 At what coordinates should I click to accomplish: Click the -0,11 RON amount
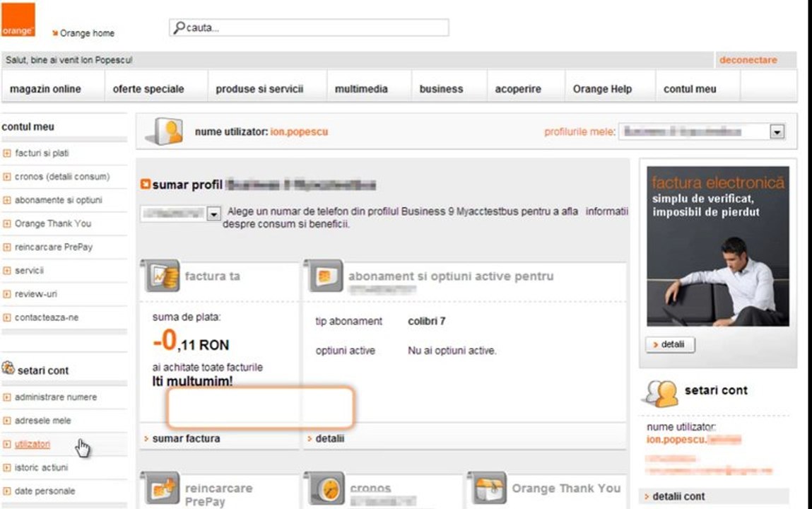191,341
